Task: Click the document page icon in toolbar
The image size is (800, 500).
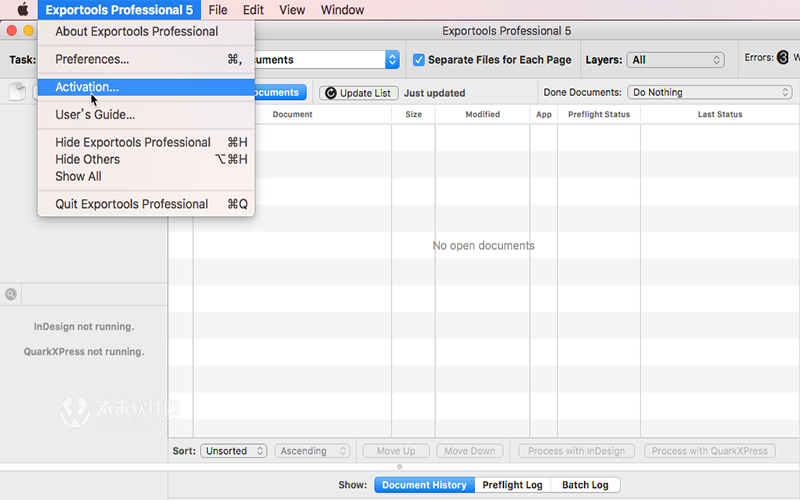Action: [x=17, y=92]
